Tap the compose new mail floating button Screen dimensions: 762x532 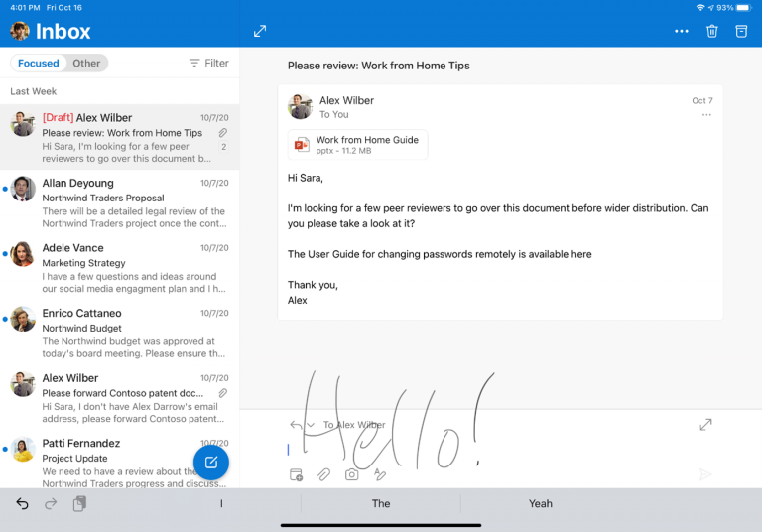[x=211, y=462]
